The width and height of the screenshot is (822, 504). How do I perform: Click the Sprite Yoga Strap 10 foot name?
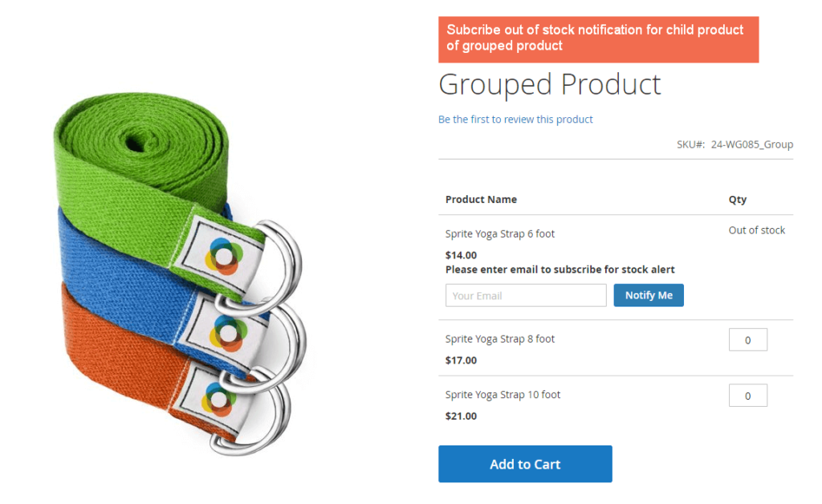tap(503, 395)
